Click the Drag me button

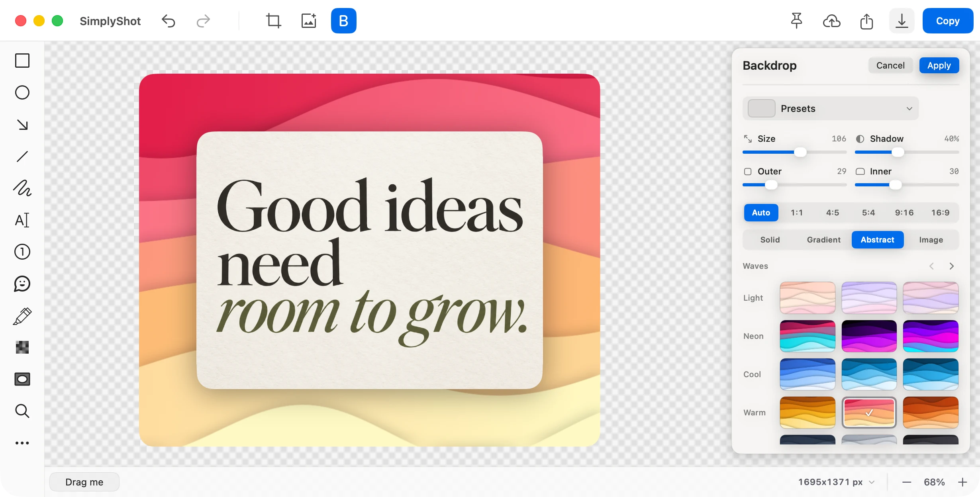click(x=84, y=482)
